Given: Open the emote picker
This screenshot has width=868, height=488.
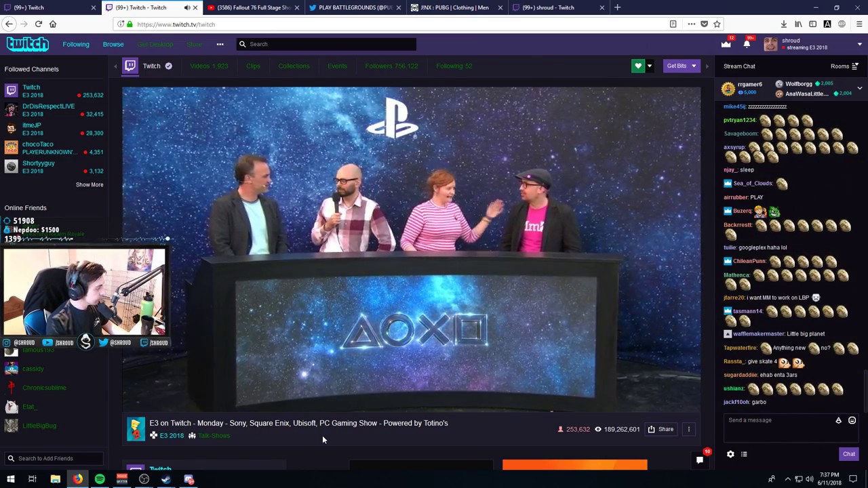Looking at the screenshot, I should pyautogui.click(x=852, y=420).
